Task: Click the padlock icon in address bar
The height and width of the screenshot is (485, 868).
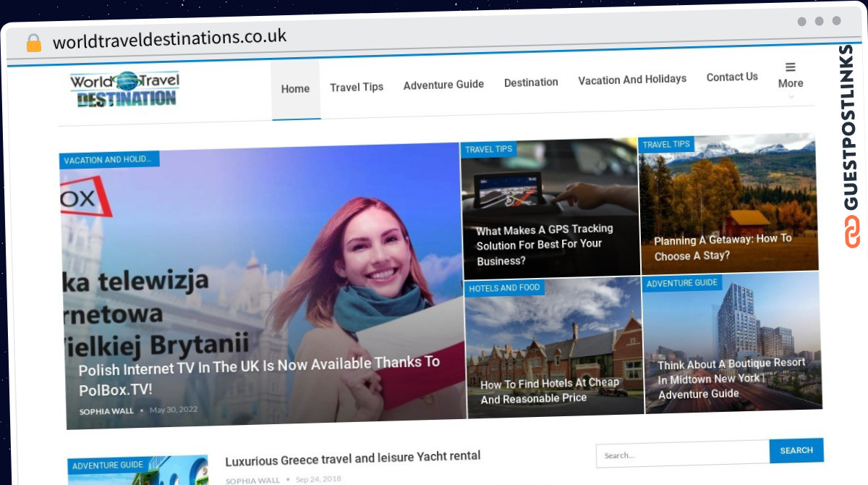Action: pos(34,43)
